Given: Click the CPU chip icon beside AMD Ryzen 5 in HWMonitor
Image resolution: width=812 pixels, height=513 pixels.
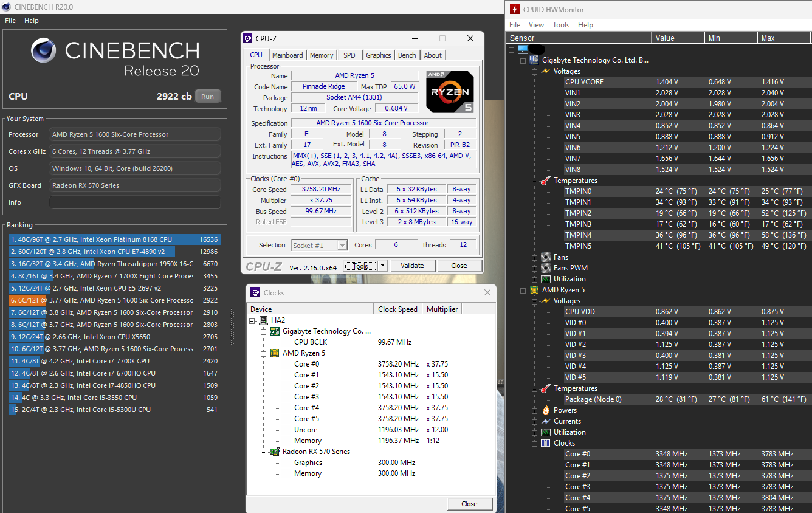Looking at the screenshot, I should (x=534, y=290).
